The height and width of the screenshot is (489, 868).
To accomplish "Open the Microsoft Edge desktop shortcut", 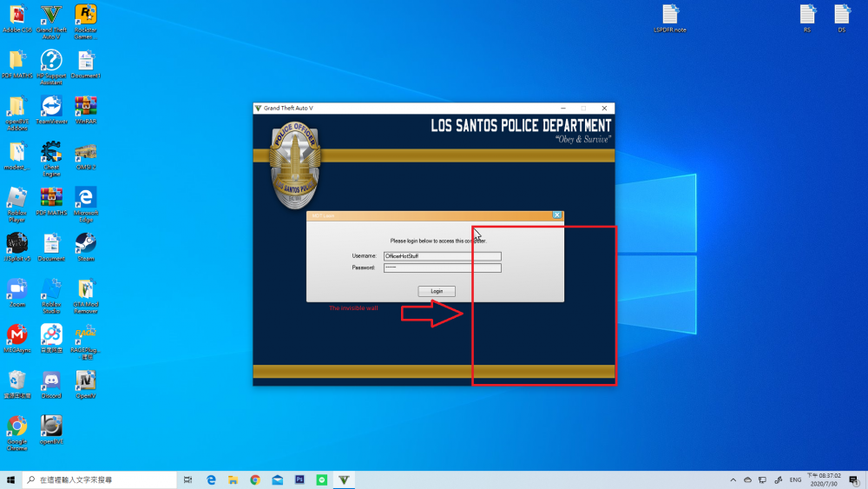I will (x=86, y=205).
